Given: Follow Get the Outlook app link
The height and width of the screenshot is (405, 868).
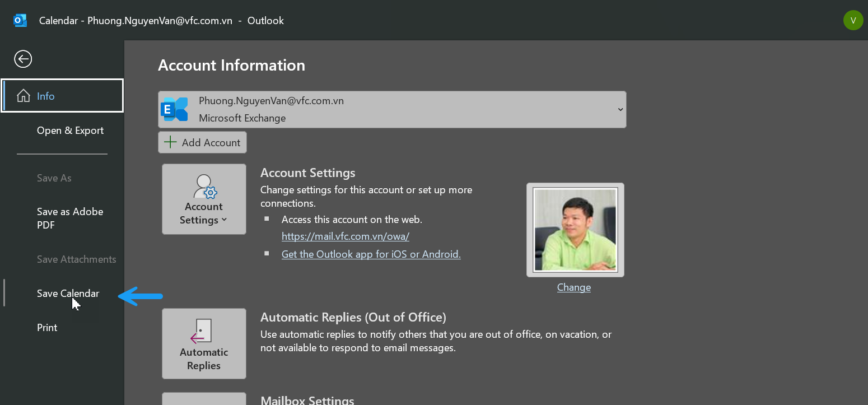Looking at the screenshot, I should 371,254.
